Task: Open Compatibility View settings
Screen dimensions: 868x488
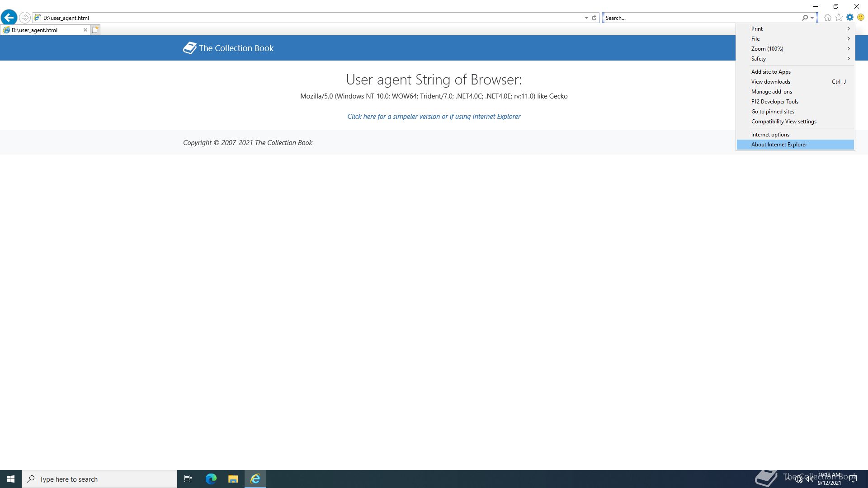Action: point(795,122)
